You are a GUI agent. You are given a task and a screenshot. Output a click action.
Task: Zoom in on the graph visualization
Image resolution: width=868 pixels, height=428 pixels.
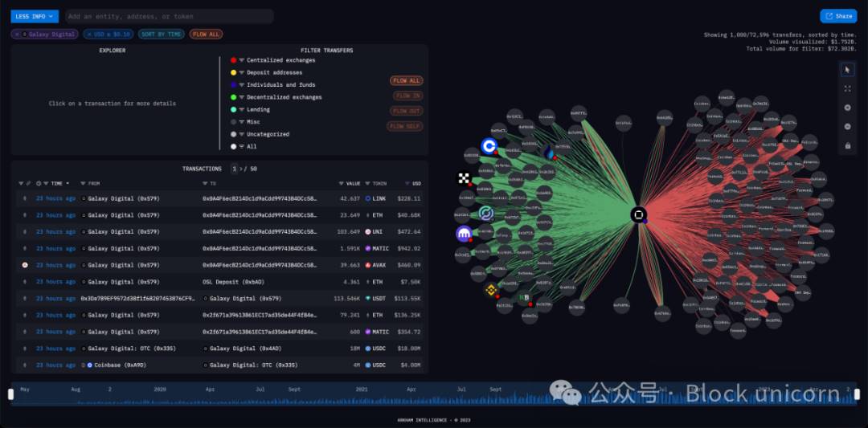pyautogui.click(x=847, y=108)
